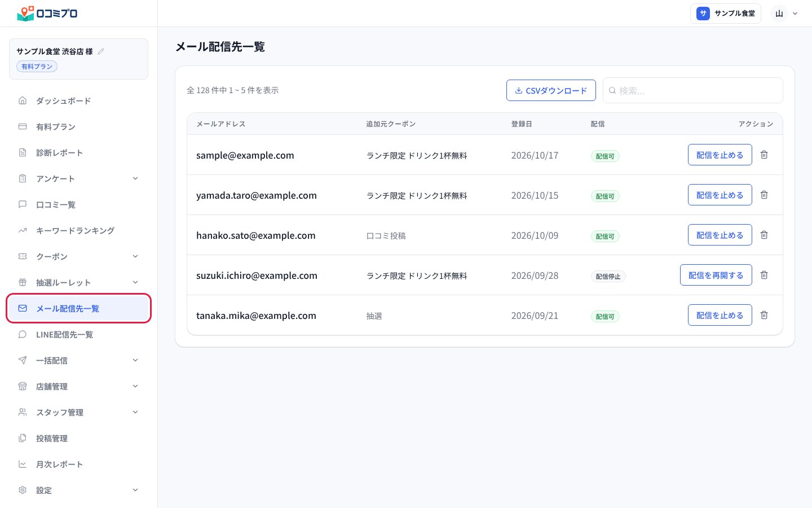Click the サ avatar for サンプル食堂

[703, 14]
